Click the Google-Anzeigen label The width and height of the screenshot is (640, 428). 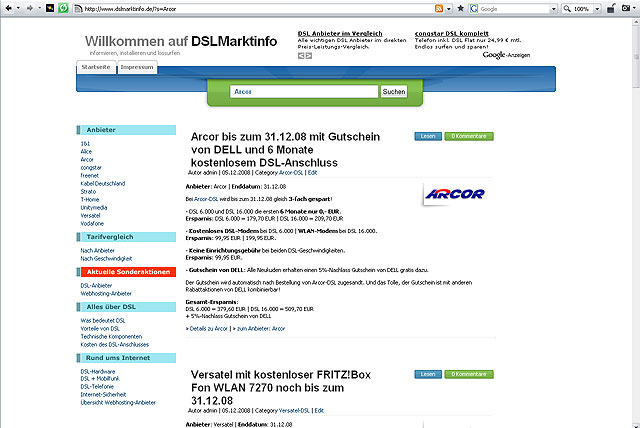506,55
